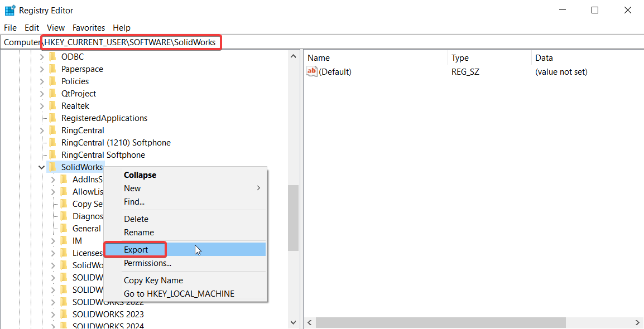The height and width of the screenshot is (329, 644).
Task: Open the Favorites menu
Action: pos(89,27)
